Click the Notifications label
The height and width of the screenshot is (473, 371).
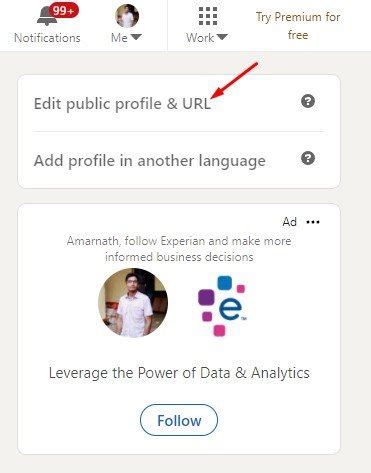point(47,38)
